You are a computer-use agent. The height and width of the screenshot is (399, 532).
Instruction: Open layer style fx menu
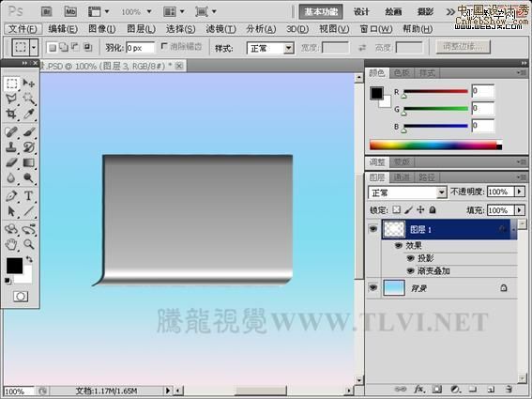(x=419, y=390)
